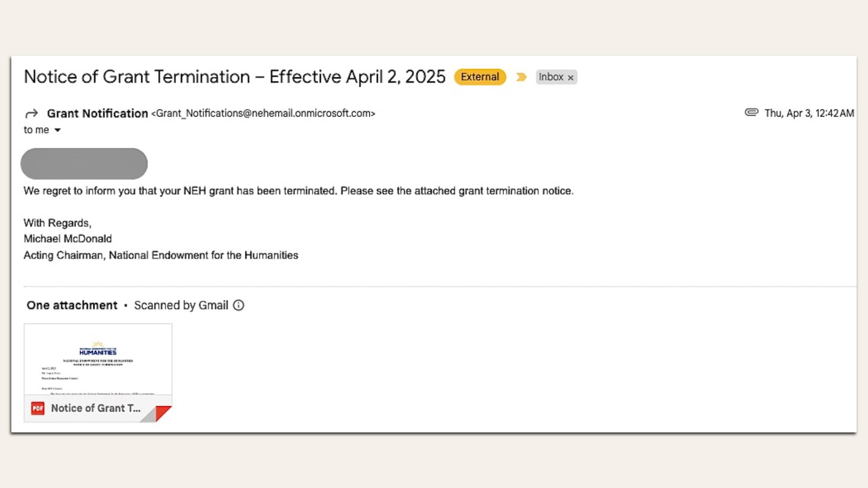The image size is (868, 488).
Task: Click the sender name Grant Notification
Action: 96,113
